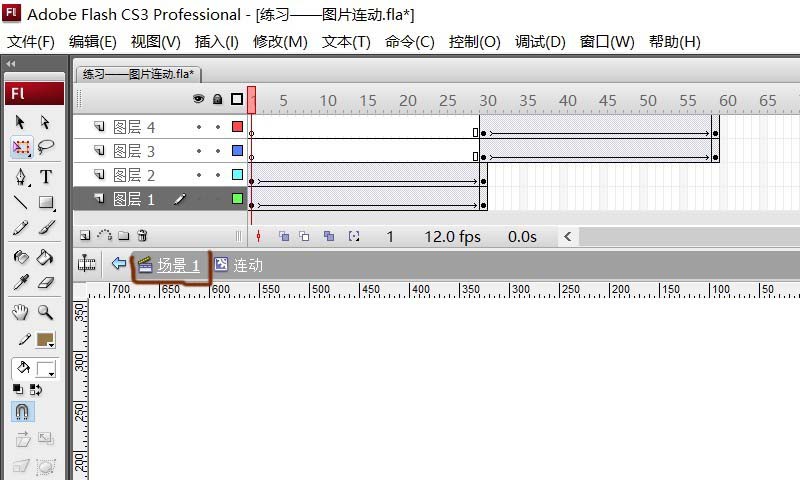Lock or unlock all layers

point(218,99)
